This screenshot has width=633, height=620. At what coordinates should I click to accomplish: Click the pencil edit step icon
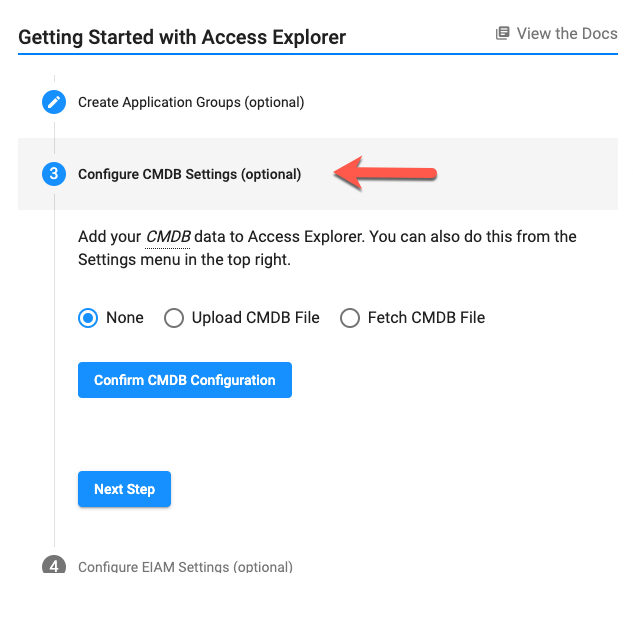click(54, 102)
